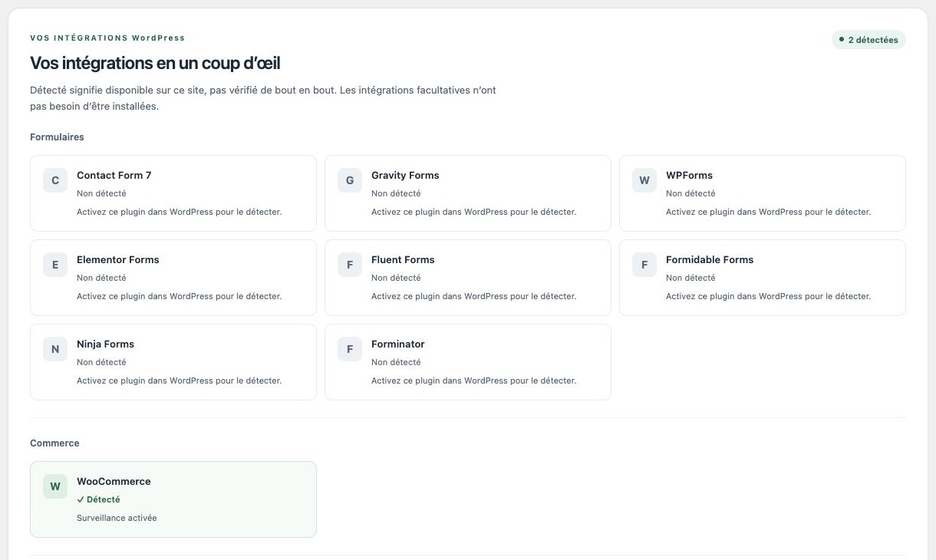Click the Gravity Forms 'G' icon
The image size is (936, 560).
click(350, 181)
